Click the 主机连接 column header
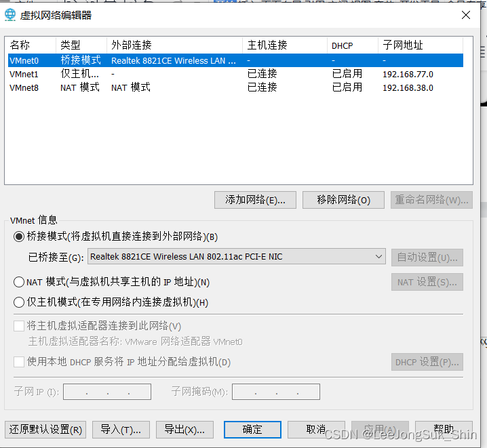The height and width of the screenshot is (448, 487). 285,45
